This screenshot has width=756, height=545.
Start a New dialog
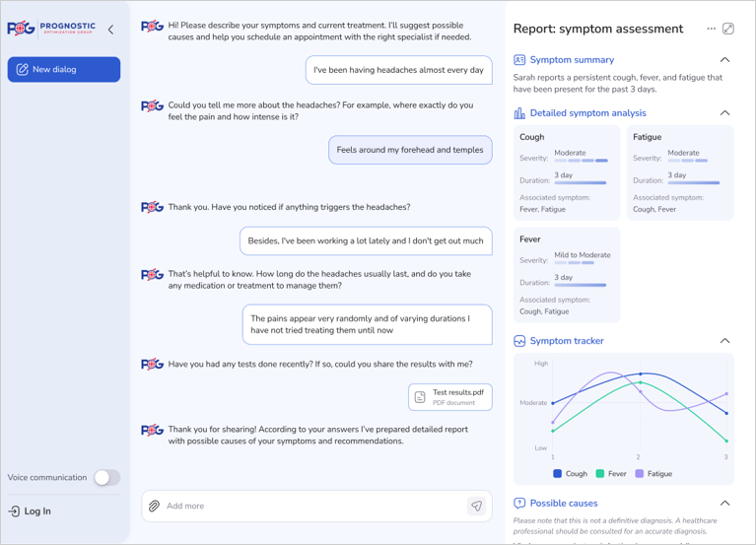tap(64, 70)
